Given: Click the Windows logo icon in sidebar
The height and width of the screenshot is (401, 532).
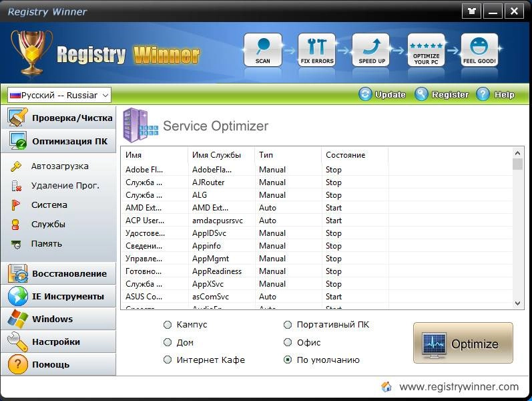Looking at the screenshot, I should tap(17, 319).
